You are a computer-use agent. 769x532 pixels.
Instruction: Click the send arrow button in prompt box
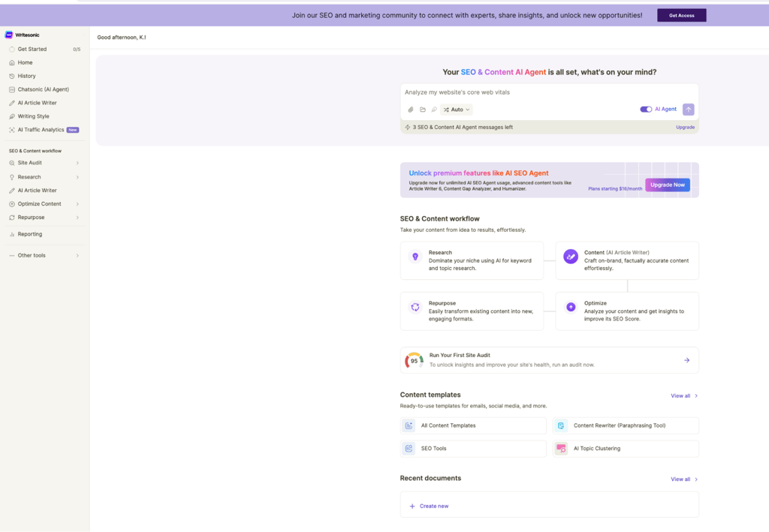point(689,110)
